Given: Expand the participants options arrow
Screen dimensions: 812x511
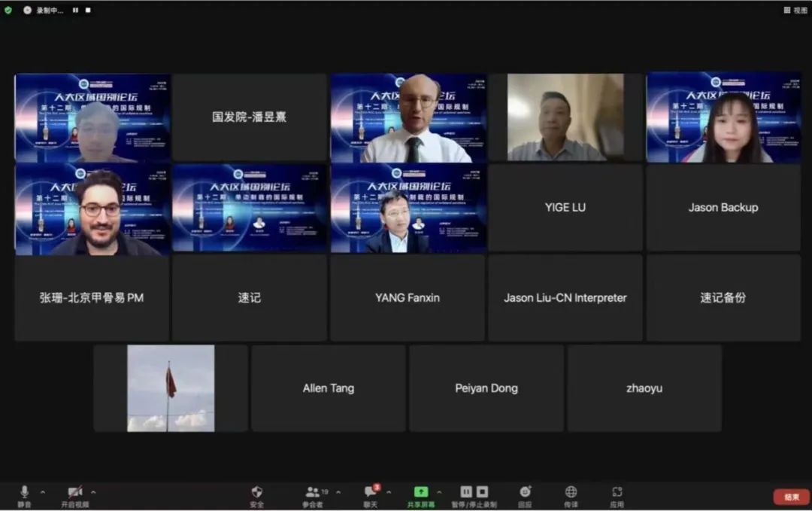Looking at the screenshot, I should click(338, 492).
